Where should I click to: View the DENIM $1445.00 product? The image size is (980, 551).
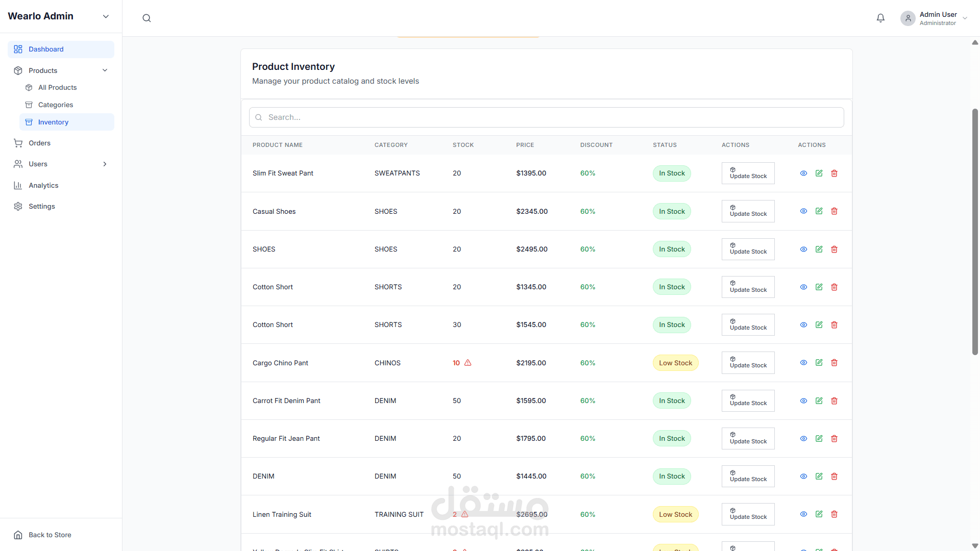tap(803, 477)
